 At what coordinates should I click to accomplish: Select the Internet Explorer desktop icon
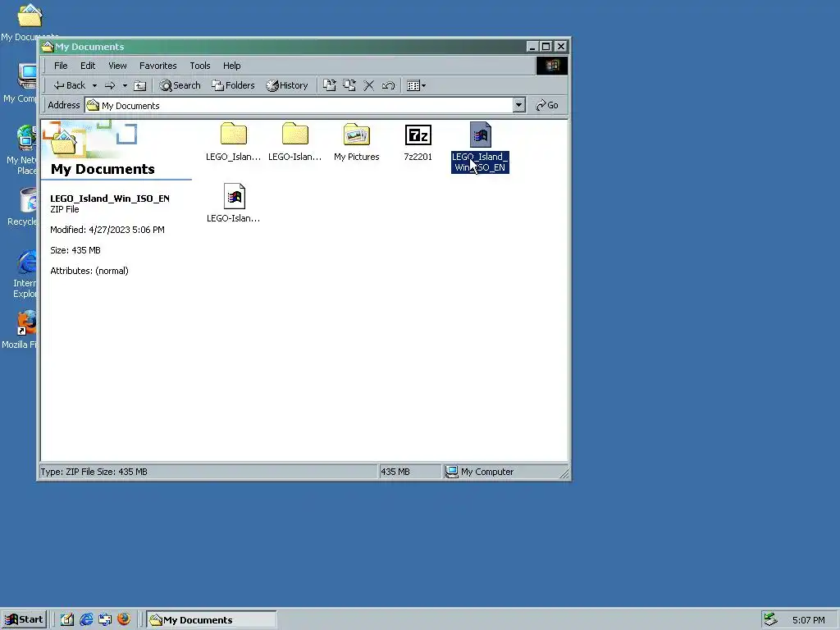pos(25,274)
